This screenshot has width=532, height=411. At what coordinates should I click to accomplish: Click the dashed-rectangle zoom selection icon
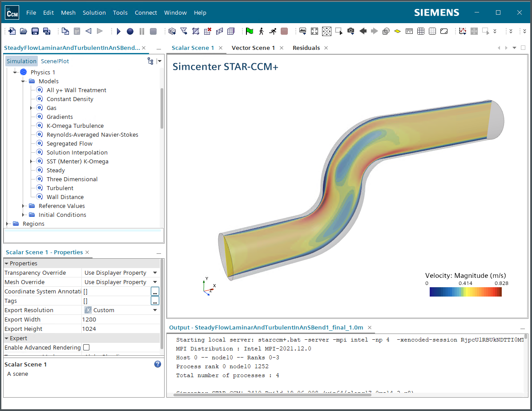click(x=339, y=31)
